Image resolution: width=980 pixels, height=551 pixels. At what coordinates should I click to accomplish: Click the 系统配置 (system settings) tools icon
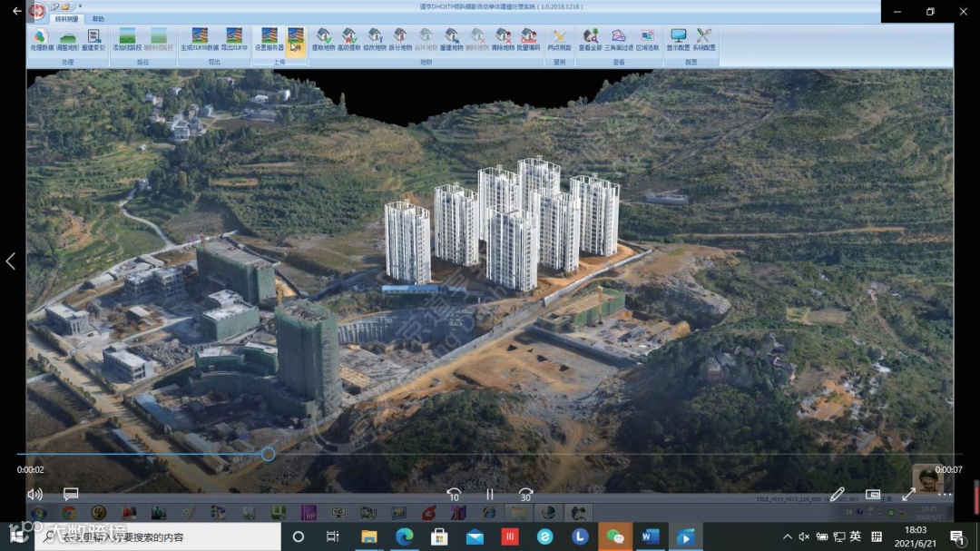[x=704, y=39]
